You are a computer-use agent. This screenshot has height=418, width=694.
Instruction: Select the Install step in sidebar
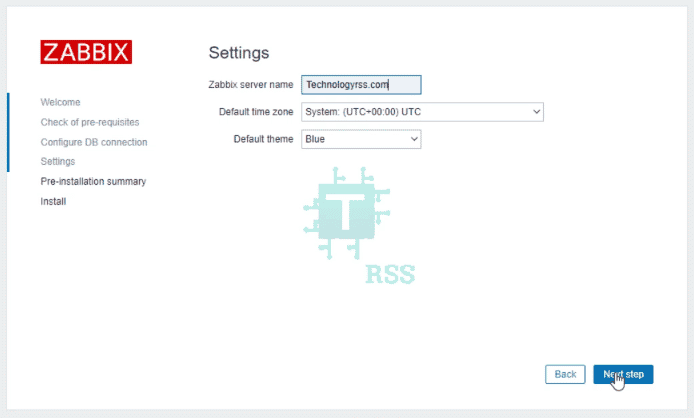(x=53, y=201)
